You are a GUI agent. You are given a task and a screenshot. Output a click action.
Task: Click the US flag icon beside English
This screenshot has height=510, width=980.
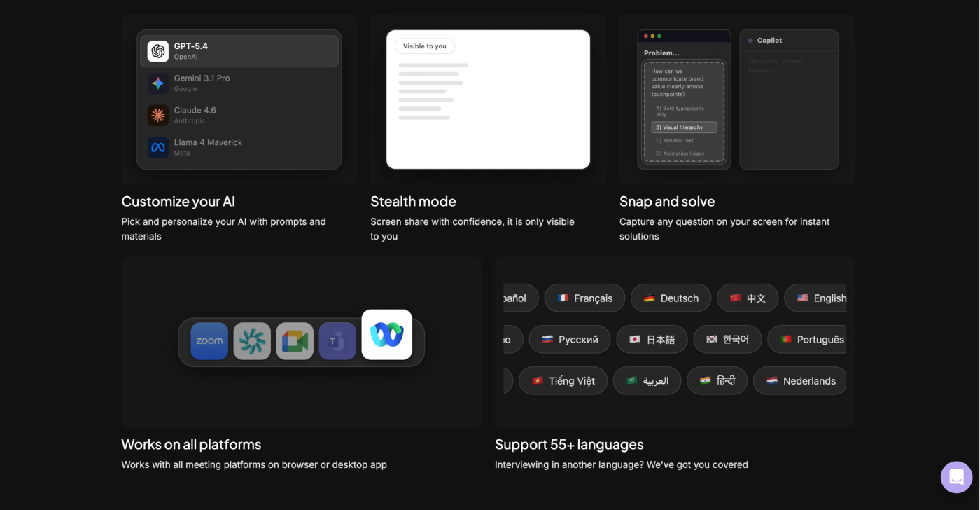(802, 298)
